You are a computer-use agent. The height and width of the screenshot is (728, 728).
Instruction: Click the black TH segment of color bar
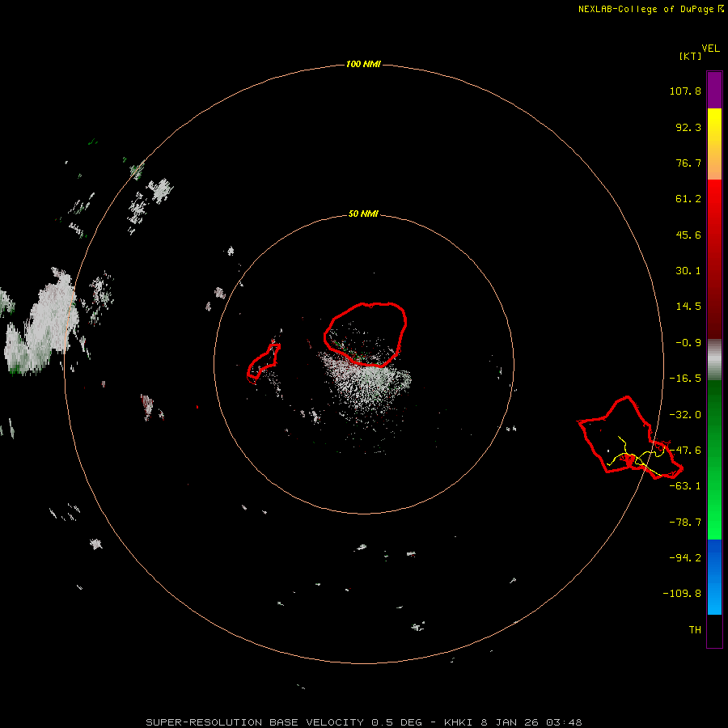(714, 630)
